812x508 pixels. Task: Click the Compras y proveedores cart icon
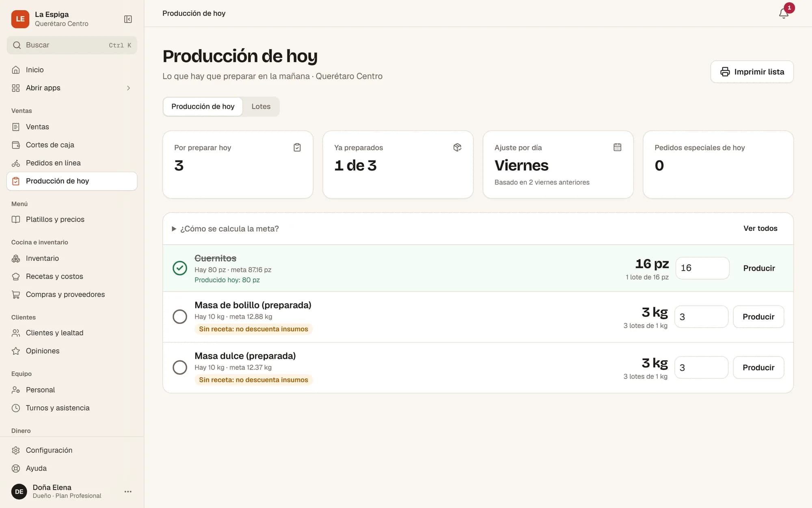click(x=16, y=295)
